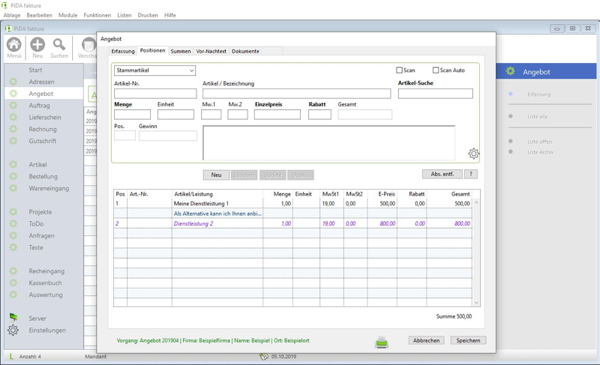Screen dimensions: 600x365
Task: Click the gear icon beside Rechnung
Action: tap(13, 129)
